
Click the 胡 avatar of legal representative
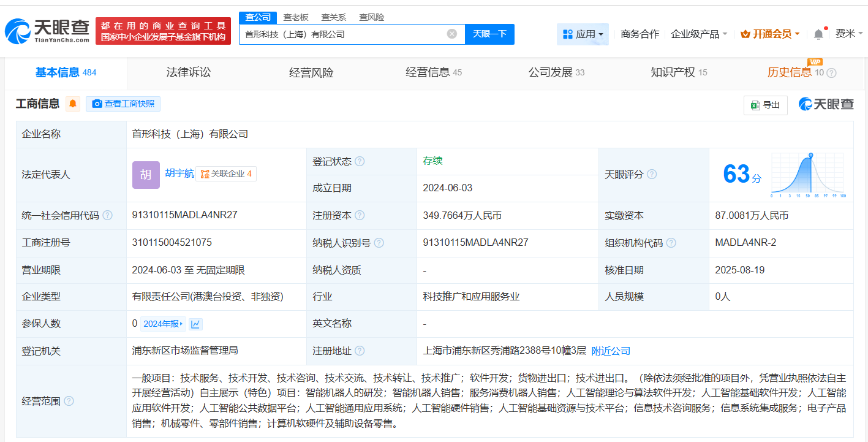(146, 175)
